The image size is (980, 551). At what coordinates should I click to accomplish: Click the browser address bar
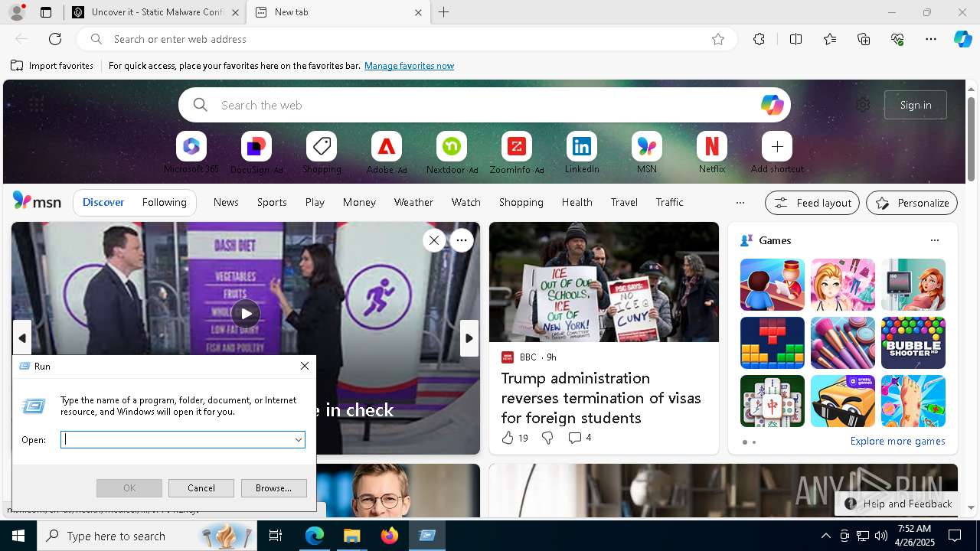tap(406, 39)
